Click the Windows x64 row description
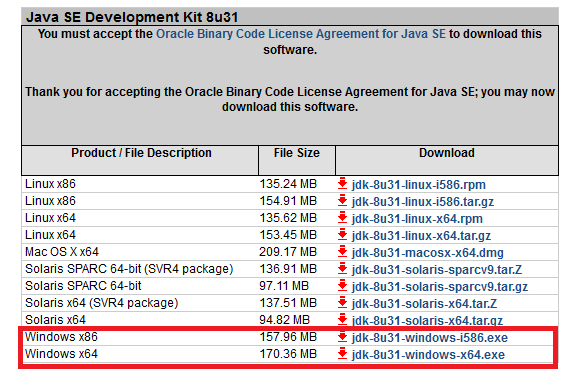 61,354
